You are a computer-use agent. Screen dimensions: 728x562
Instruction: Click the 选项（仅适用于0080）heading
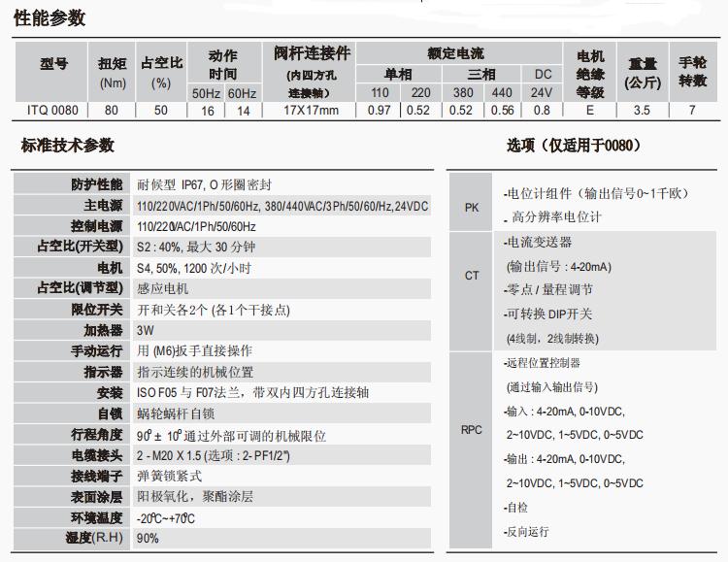tap(573, 146)
